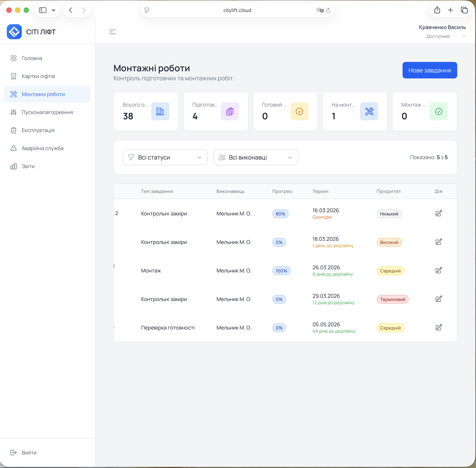This screenshot has height=468, width=476.
Task: Open the Всі статуси filter dropdown
Action: (x=165, y=157)
